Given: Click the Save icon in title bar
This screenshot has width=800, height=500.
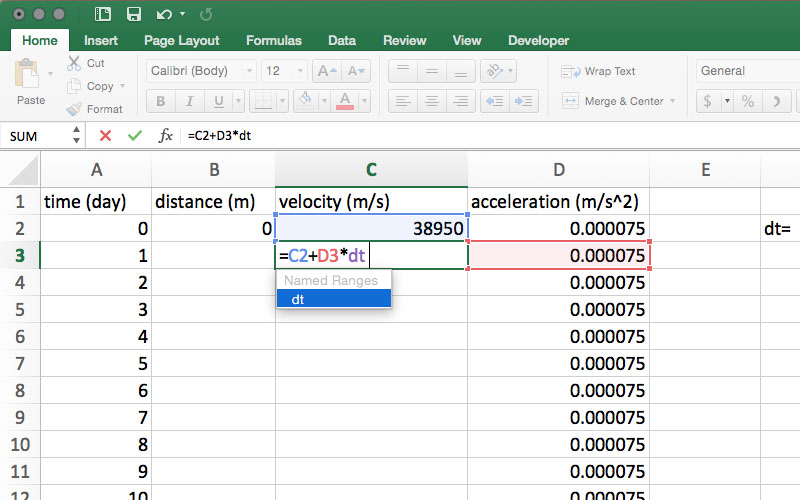Looking at the screenshot, I should [133, 14].
